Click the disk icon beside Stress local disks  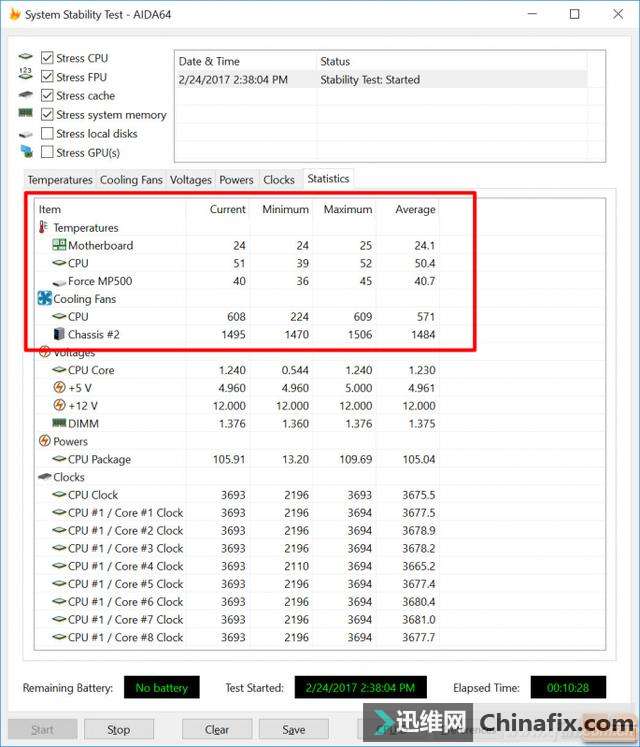click(x=26, y=135)
